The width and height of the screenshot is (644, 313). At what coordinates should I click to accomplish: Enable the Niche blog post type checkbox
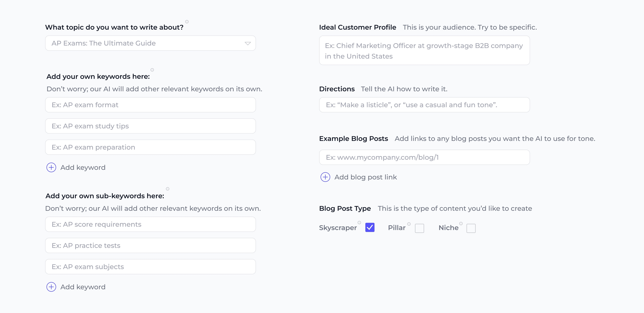pos(471,228)
